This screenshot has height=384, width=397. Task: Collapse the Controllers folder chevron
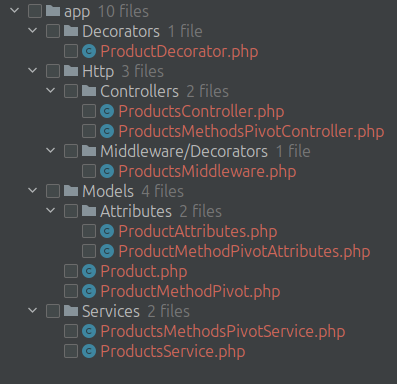(51, 90)
